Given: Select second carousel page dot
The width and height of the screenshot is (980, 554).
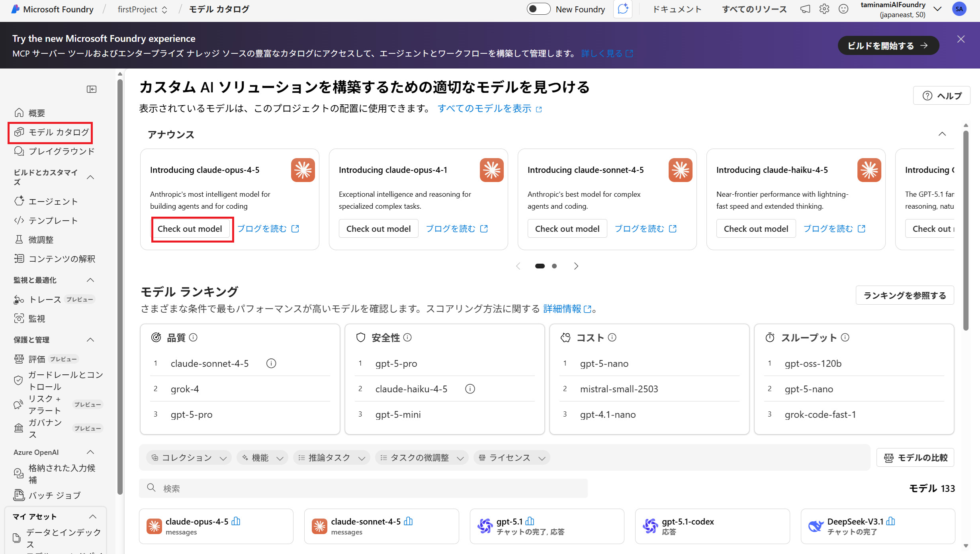Looking at the screenshot, I should pyautogui.click(x=554, y=266).
